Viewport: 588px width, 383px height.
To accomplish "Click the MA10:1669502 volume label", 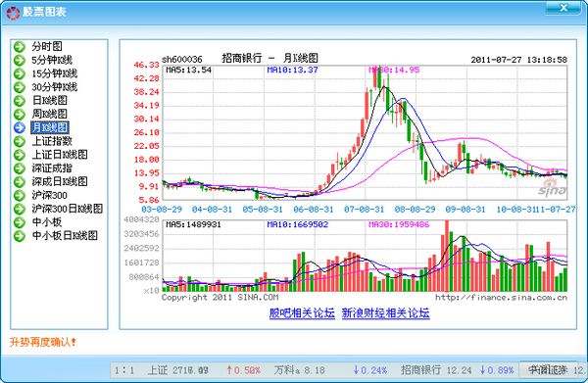I will click(298, 224).
